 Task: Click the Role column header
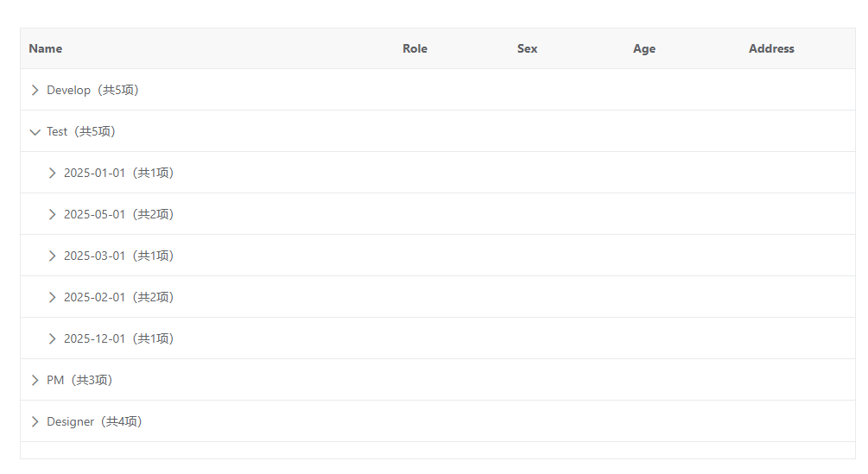click(415, 48)
